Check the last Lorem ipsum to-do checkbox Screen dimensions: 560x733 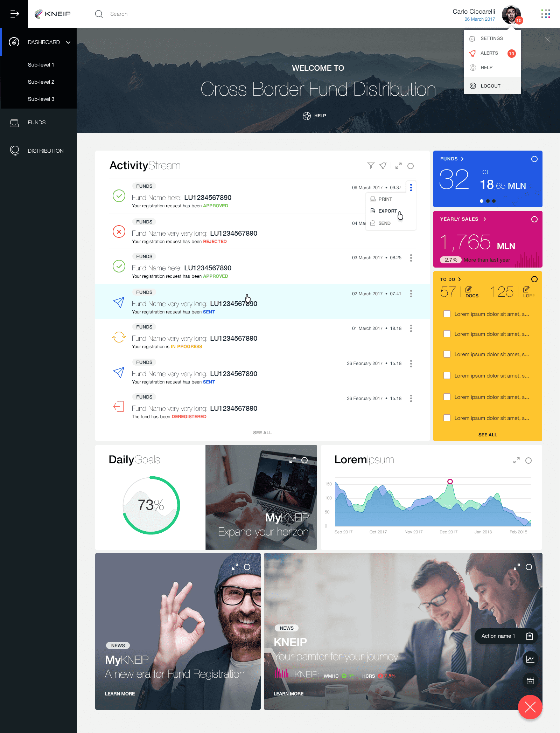(447, 418)
